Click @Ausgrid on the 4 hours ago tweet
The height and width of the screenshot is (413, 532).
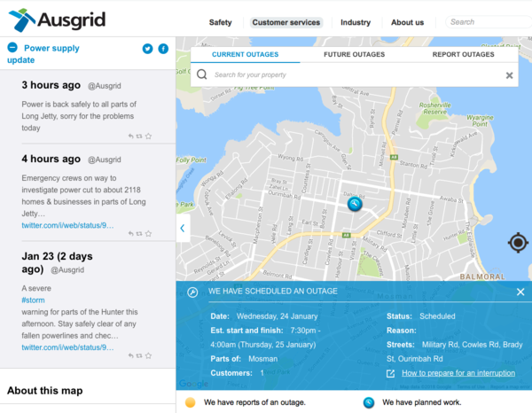(x=104, y=160)
